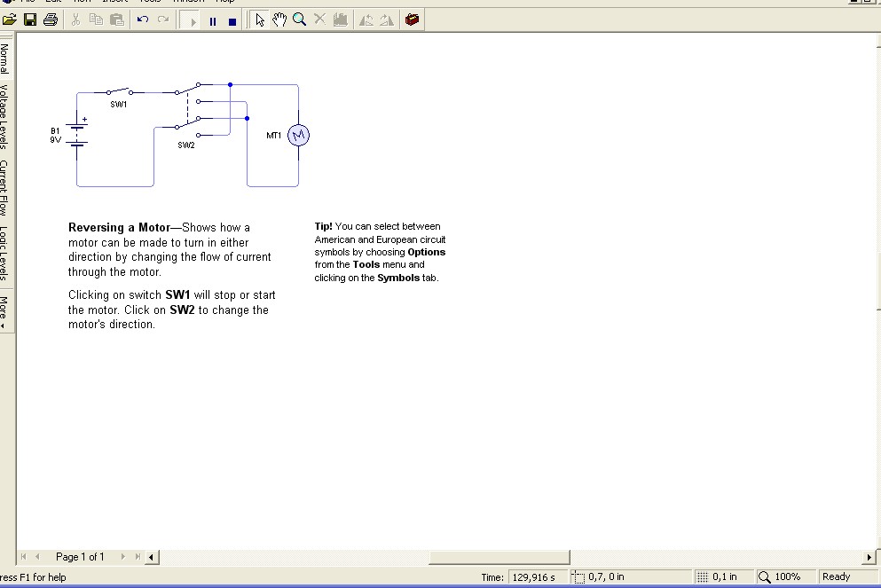Click the Redo arrow icon
This screenshot has height=588, width=881.
pyautogui.click(x=163, y=20)
